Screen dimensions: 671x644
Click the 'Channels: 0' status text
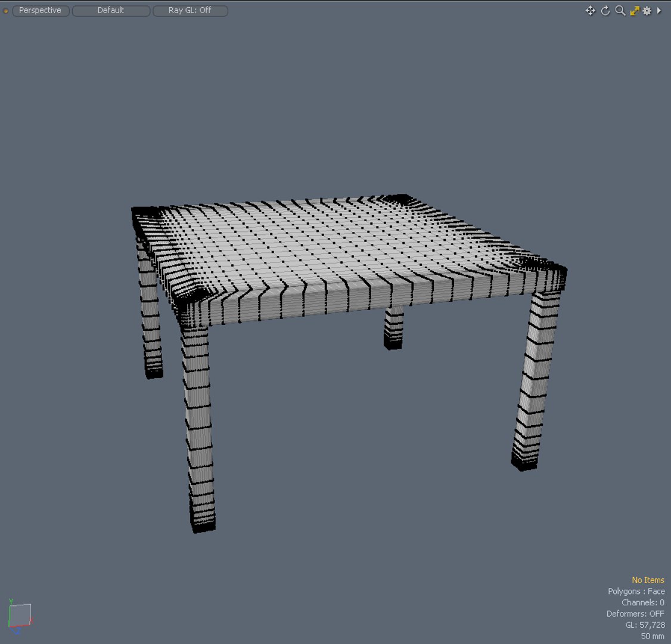pos(643,602)
